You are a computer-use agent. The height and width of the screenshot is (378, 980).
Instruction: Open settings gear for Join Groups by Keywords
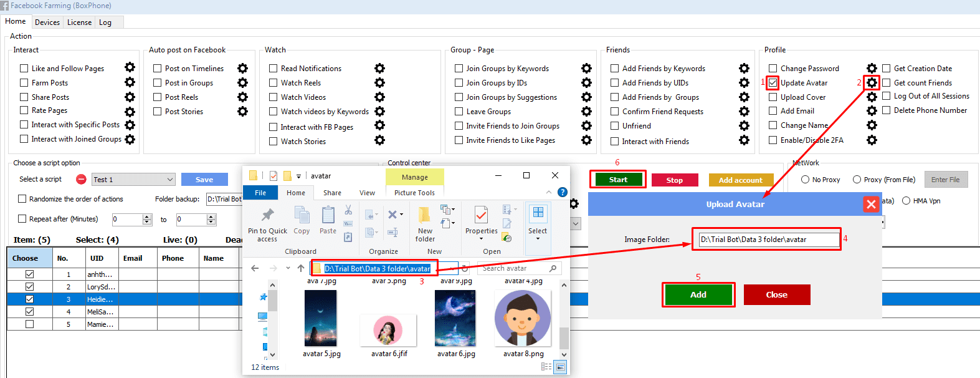click(586, 68)
